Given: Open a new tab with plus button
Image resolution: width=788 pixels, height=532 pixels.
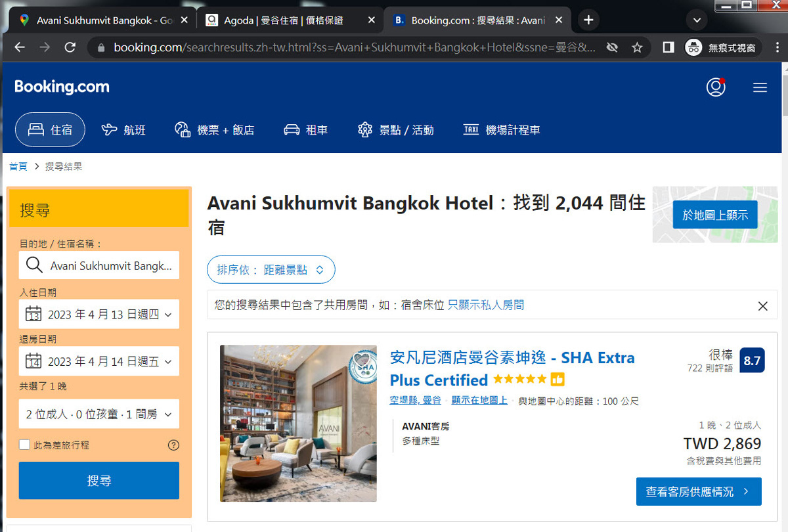Looking at the screenshot, I should pyautogui.click(x=588, y=20).
